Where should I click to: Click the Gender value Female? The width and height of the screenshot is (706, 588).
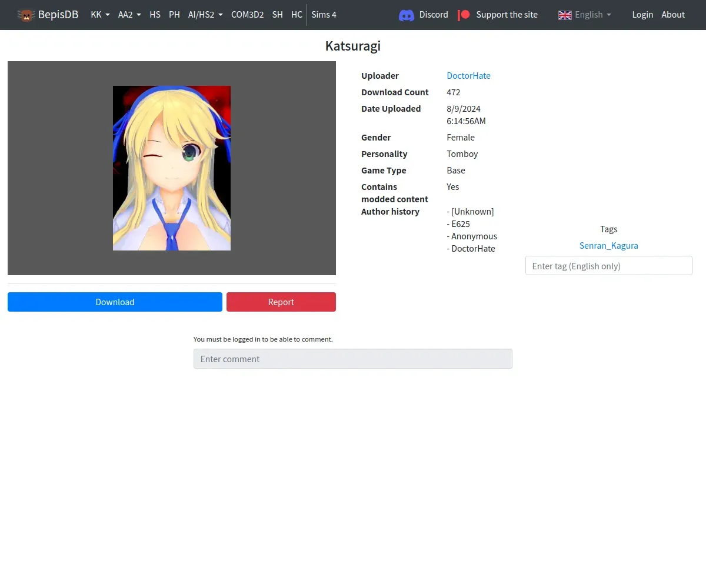pos(461,138)
